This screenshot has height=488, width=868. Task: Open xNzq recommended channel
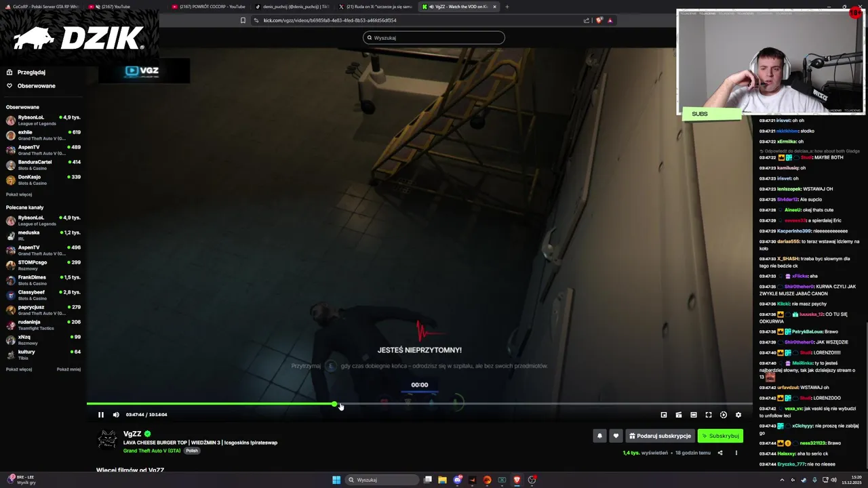(x=43, y=340)
